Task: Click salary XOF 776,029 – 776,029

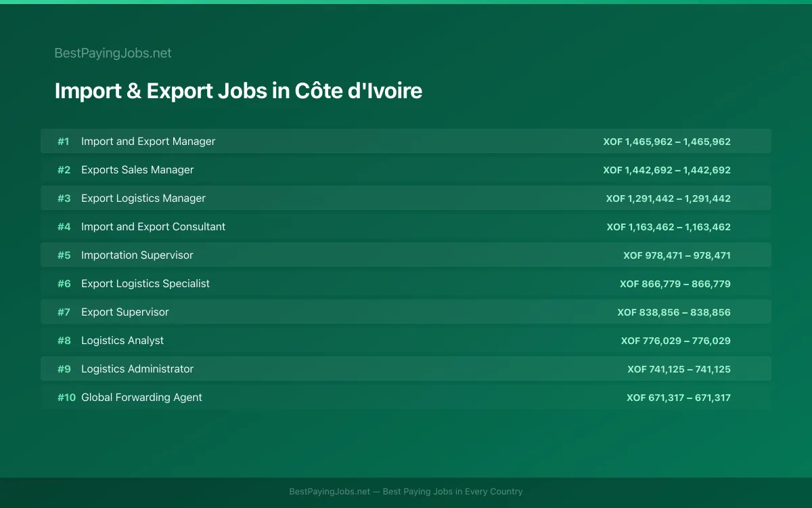Action: [x=676, y=341]
